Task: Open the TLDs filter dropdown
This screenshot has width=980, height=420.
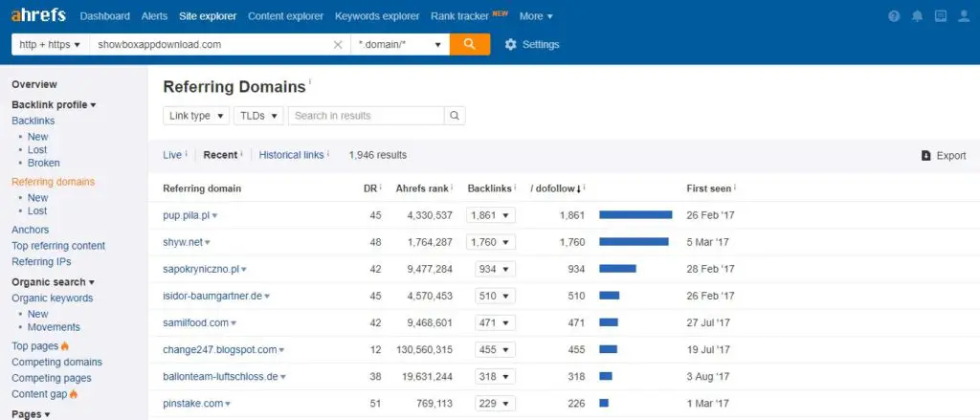Action: coord(258,116)
